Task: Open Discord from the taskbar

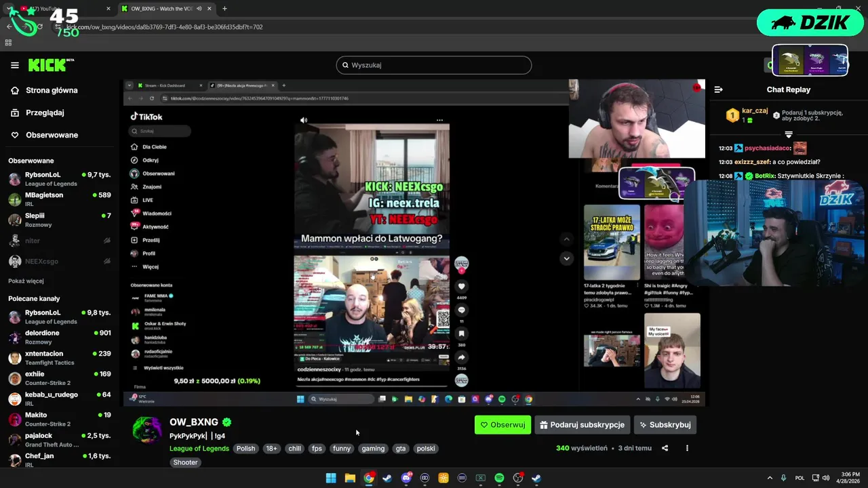Action: [406, 478]
